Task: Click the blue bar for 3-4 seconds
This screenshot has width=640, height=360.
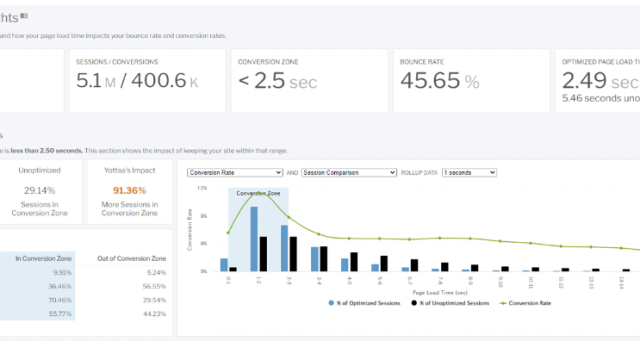Action: [315, 259]
